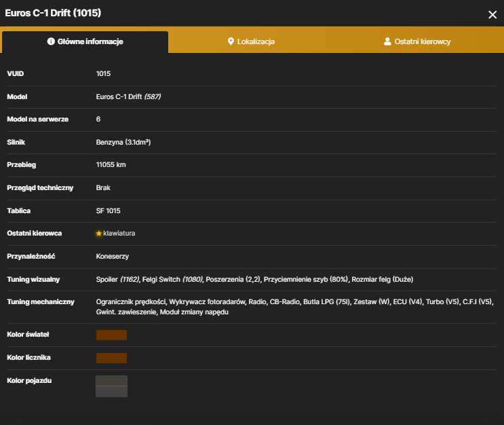
Task: Click Rozmiar felg (Duże) entry
Action: click(x=382, y=279)
